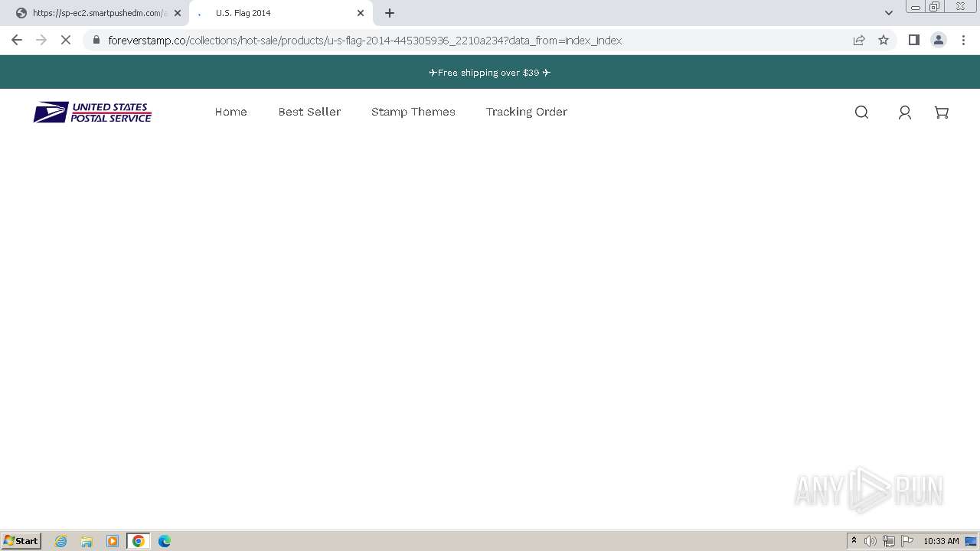Screen dimensions: 980x551
Task: Go to the Home menu item
Action: (x=230, y=112)
